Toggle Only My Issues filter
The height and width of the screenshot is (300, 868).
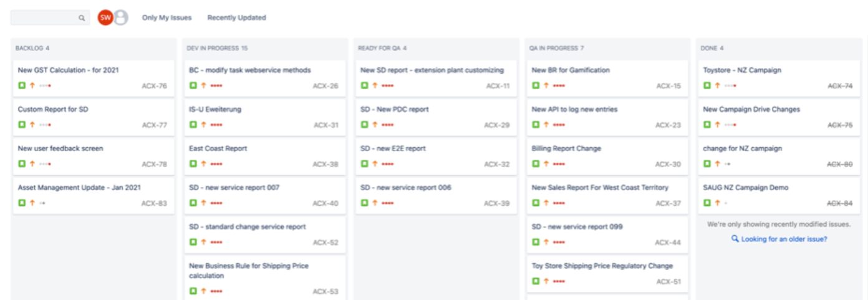pos(167,17)
